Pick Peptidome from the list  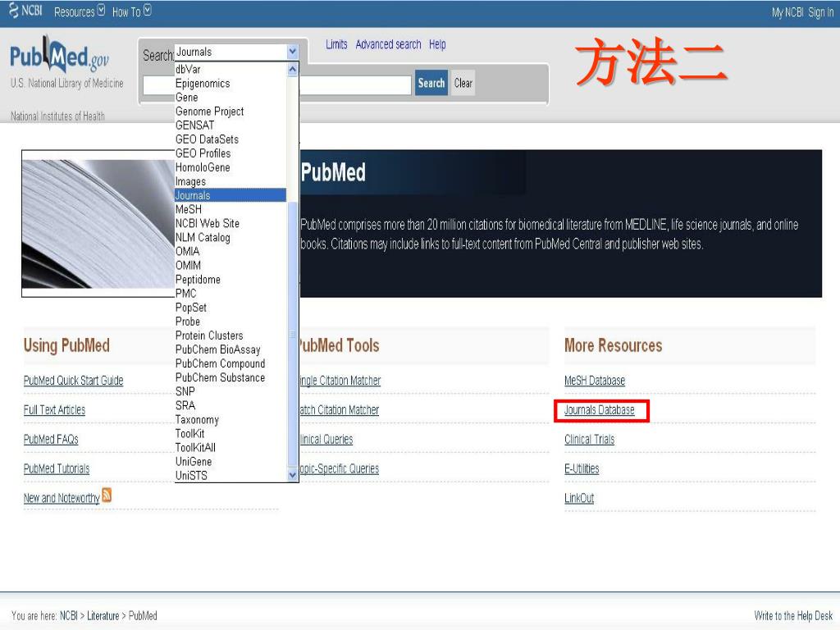tap(231, 279)
